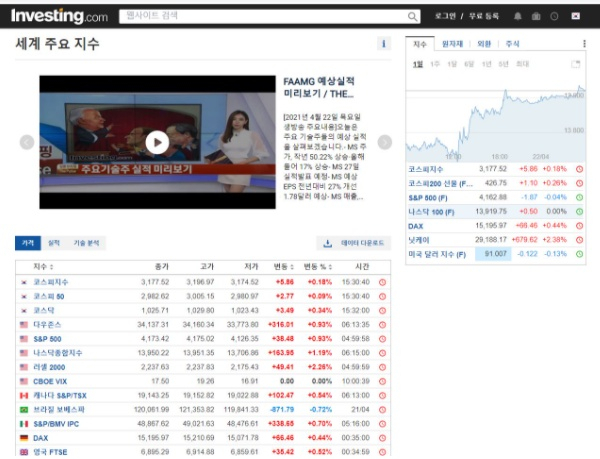Image resolution: width=600 pixels, height=459 pixels.
Task: Switch sidebar to 원자재 tab
Action: tap(452, 44)
